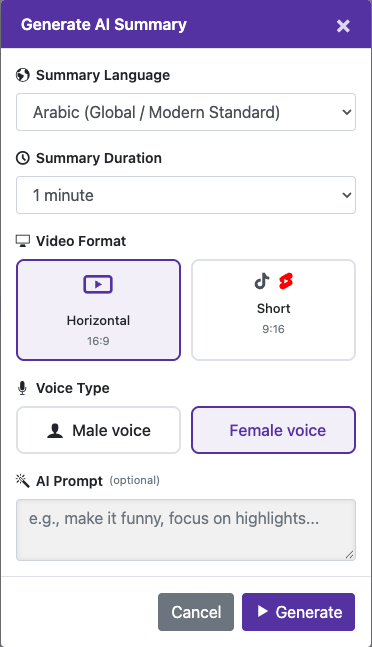Click the AI Prompt resize handle
Image resolution: width=372 pixels, height=647 pixels.
point(350,555)
